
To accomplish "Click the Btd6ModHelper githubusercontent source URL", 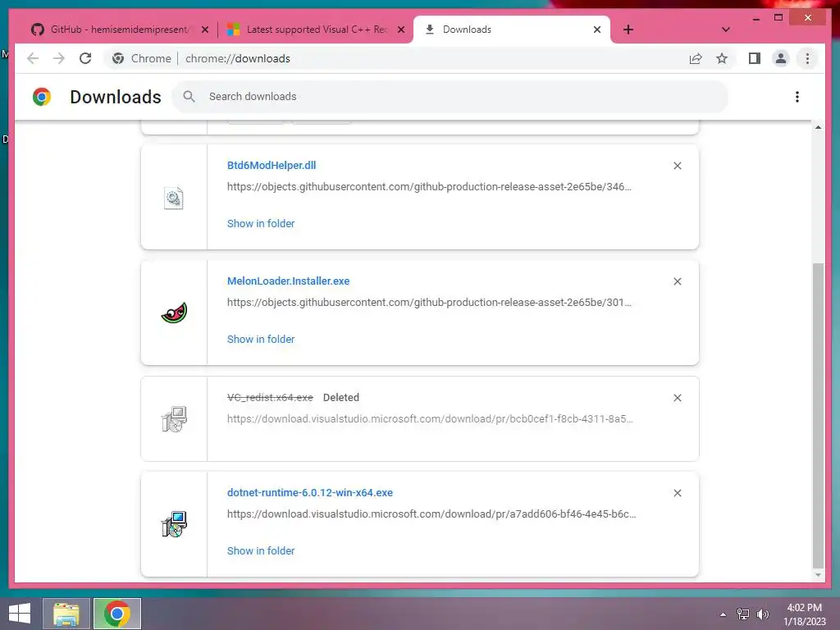I will [x=429, y=186].
